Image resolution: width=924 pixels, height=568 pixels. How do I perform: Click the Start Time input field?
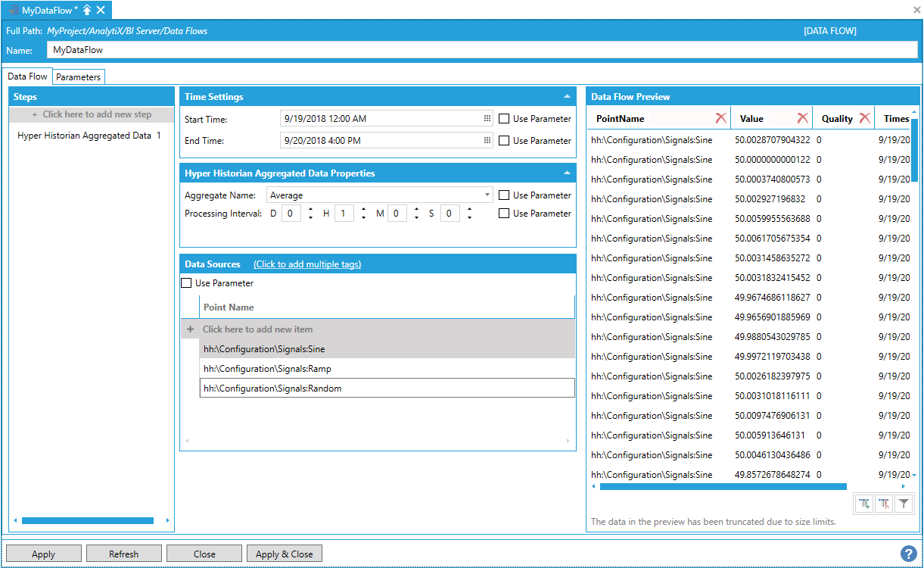[x=387, y=119]
